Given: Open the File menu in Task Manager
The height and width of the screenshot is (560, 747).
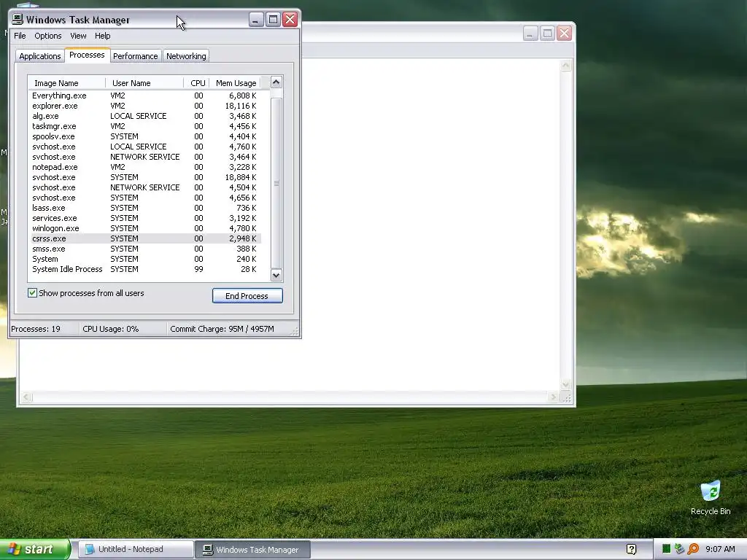Looking at the screenshot, I should [x=20, y=36].
